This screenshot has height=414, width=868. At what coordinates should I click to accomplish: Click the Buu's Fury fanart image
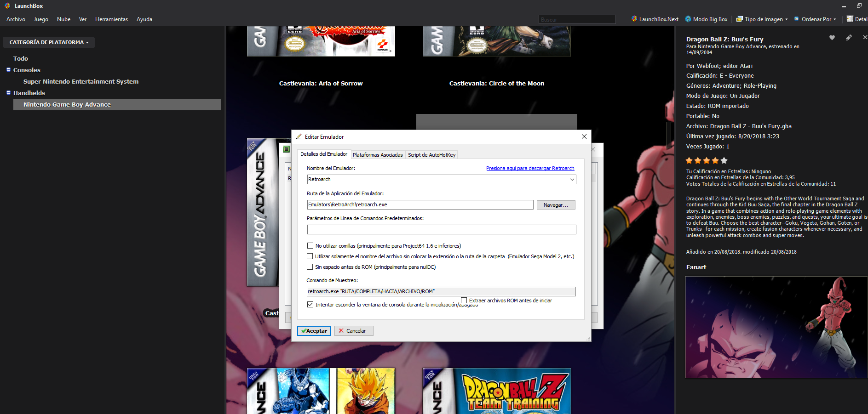pos(776,327)
